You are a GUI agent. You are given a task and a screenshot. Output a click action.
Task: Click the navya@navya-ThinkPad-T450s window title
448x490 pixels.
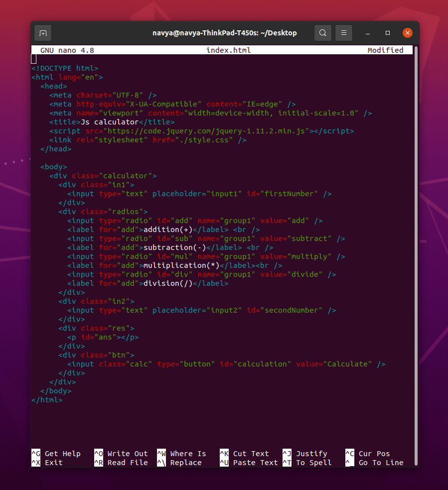click(x=224, y=33)
